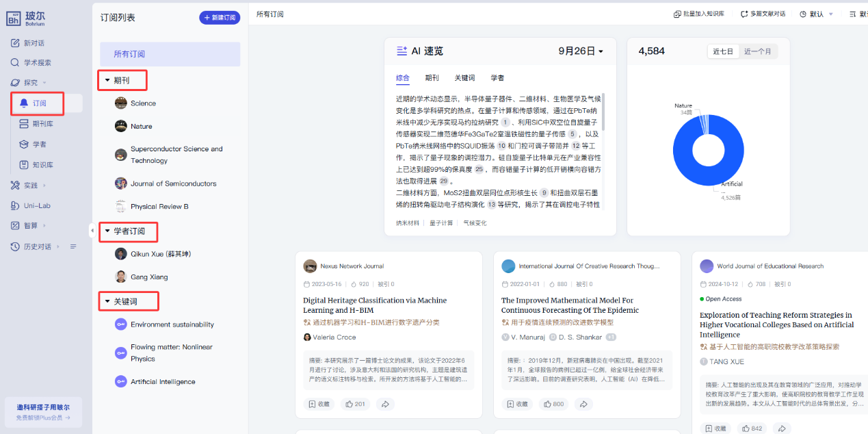Switch to 关键词 tab in AI 速览
Image resolution: width=868 pixels, height=434 pixels.
point(464,78)
